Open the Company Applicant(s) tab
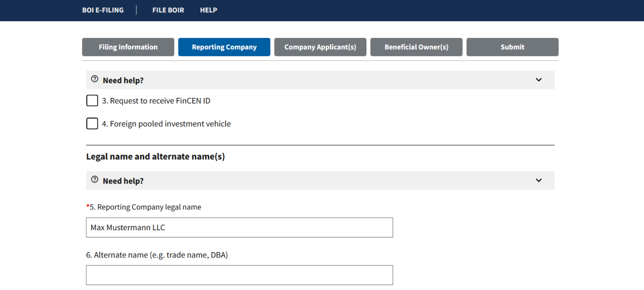 [x=320, y=47]
